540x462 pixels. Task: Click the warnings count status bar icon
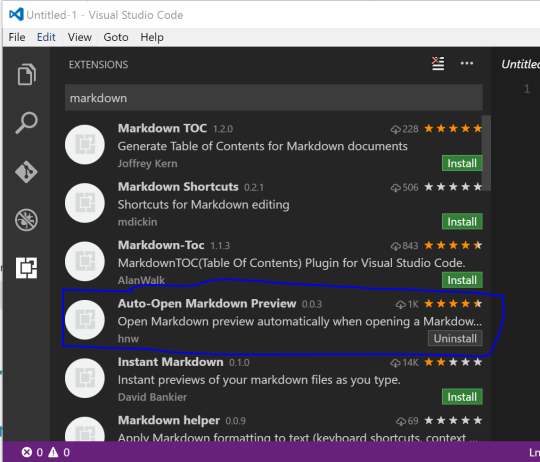point(53,452)
